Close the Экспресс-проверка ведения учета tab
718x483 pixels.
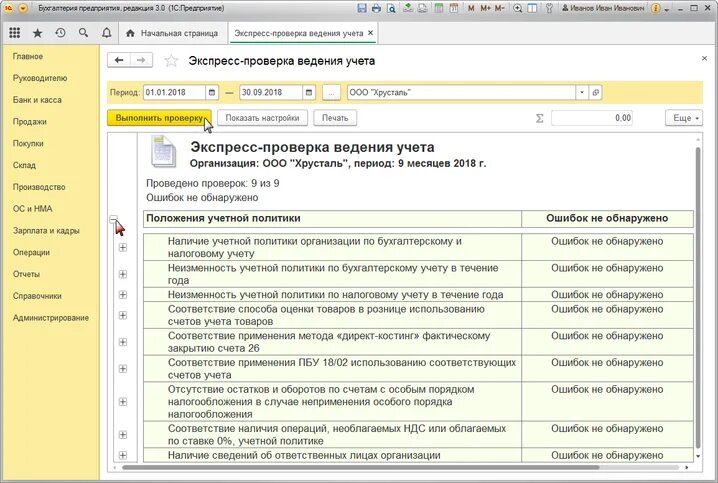370,33
